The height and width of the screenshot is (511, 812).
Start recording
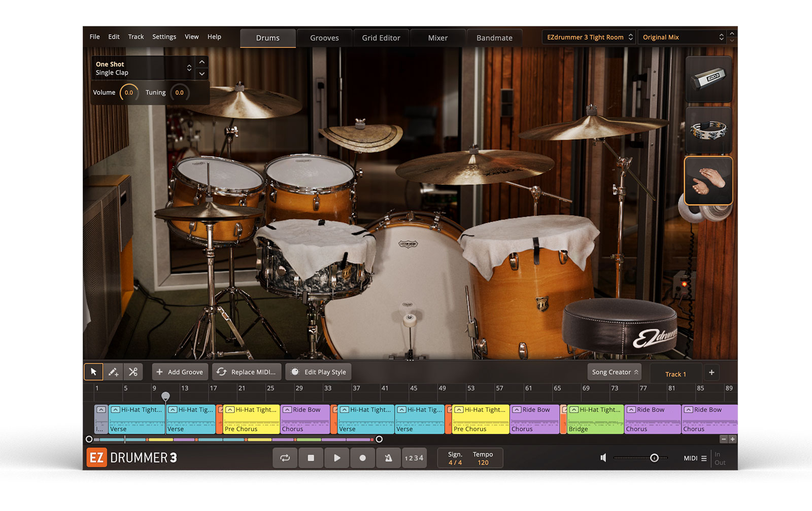[x=362, y=458]
